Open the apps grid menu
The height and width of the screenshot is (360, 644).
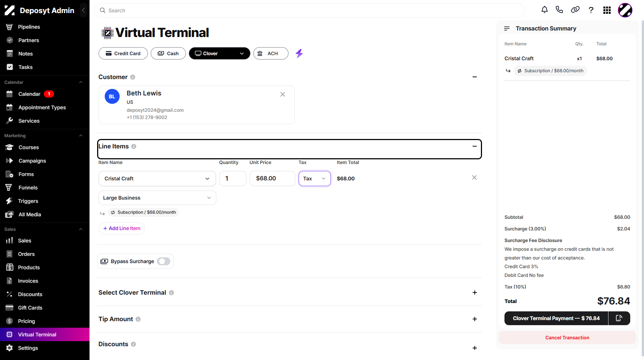pos(607,10)
